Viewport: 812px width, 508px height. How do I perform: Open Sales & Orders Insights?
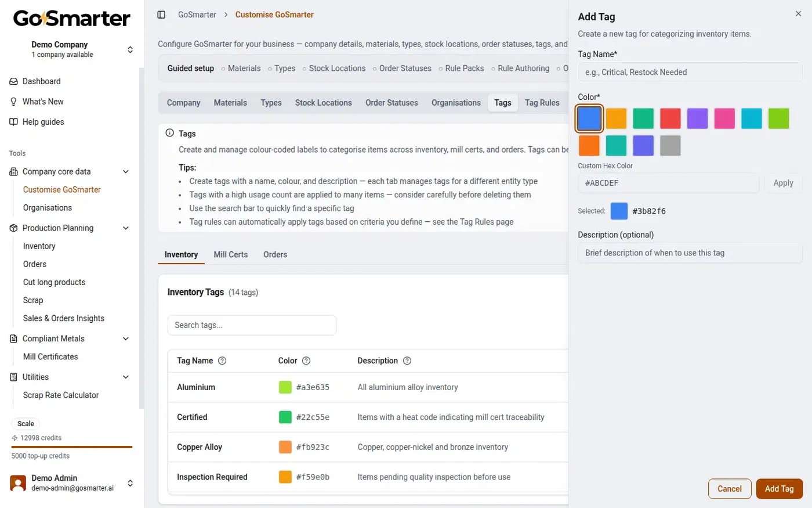64,319
